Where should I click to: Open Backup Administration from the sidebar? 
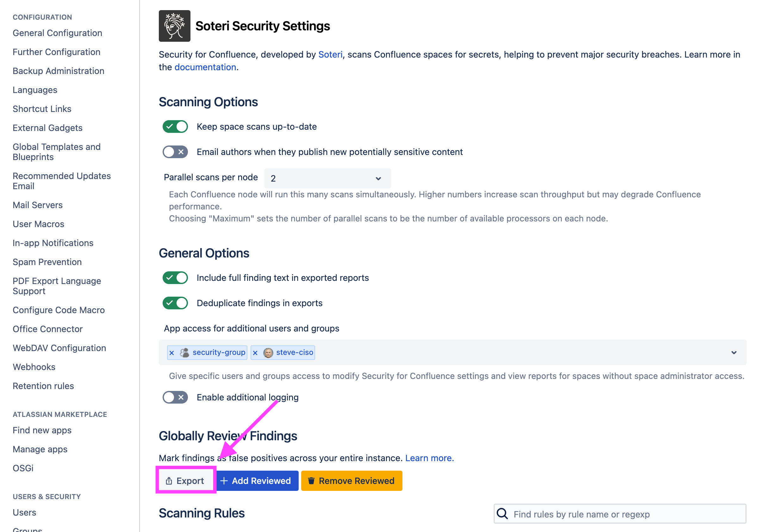59,71
